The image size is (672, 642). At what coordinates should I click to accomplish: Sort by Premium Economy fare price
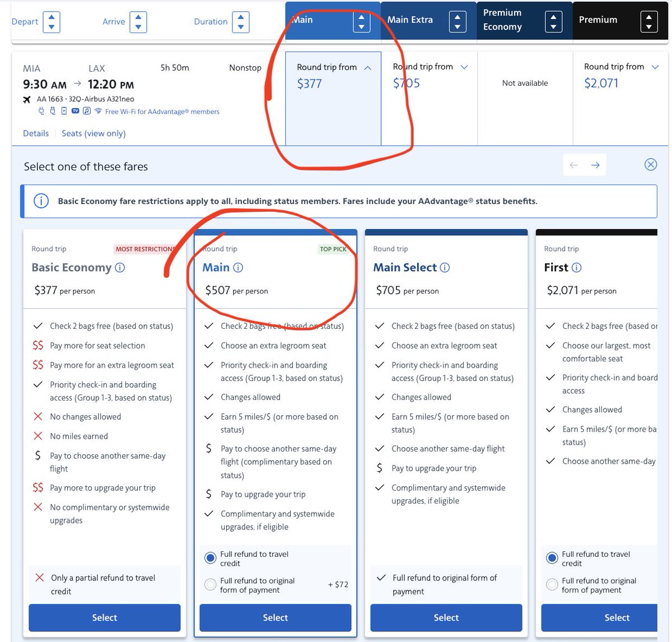[x=553, y=22]
